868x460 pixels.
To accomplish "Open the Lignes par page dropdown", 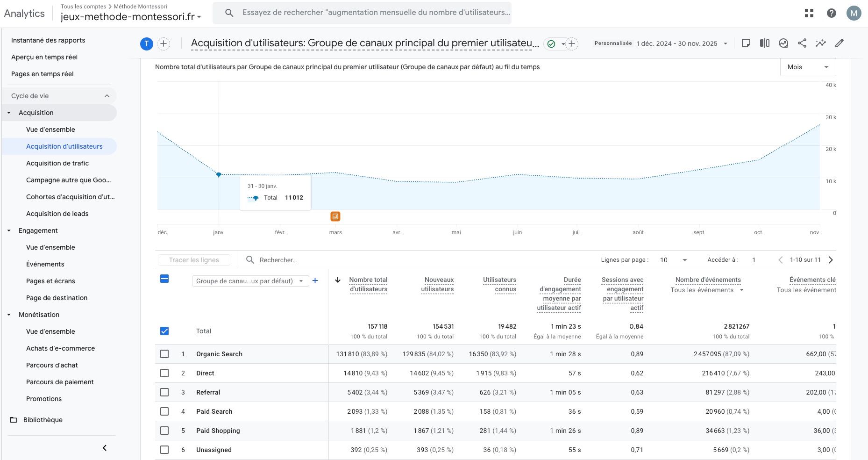I will coord(673,260).
